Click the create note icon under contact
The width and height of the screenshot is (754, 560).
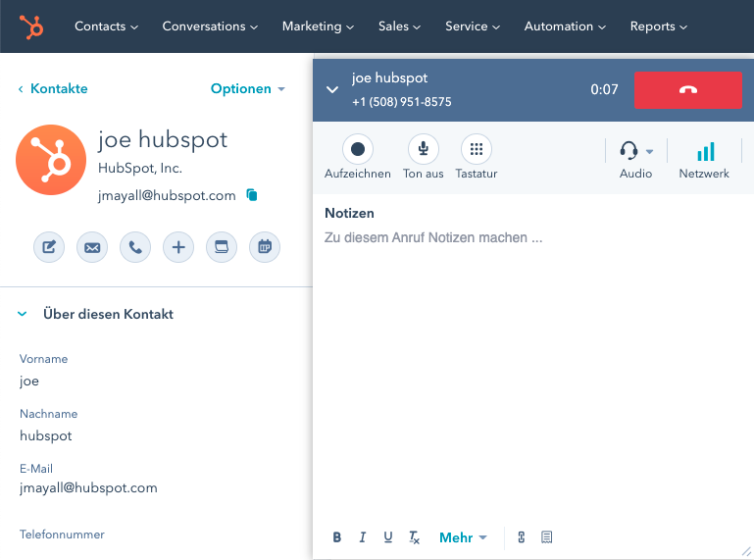click(x=49, y=247)
